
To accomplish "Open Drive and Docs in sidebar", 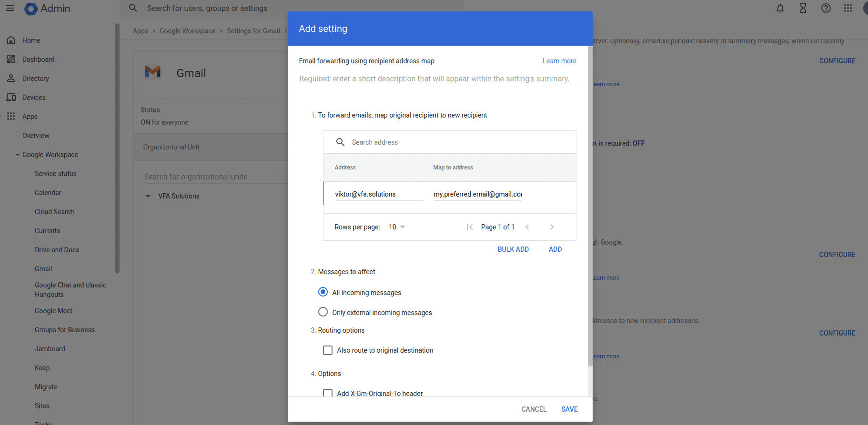I will click(57, 250).
